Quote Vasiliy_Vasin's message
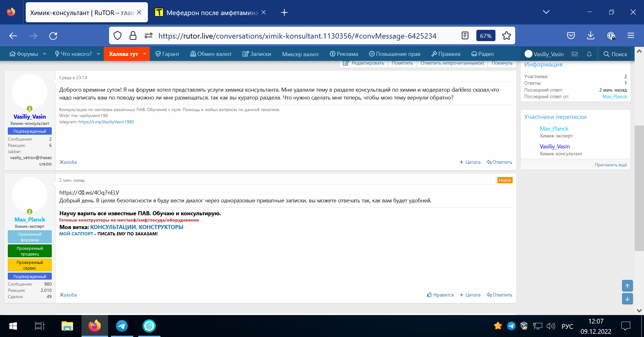 pyautogui.click(x=470, y=162)
